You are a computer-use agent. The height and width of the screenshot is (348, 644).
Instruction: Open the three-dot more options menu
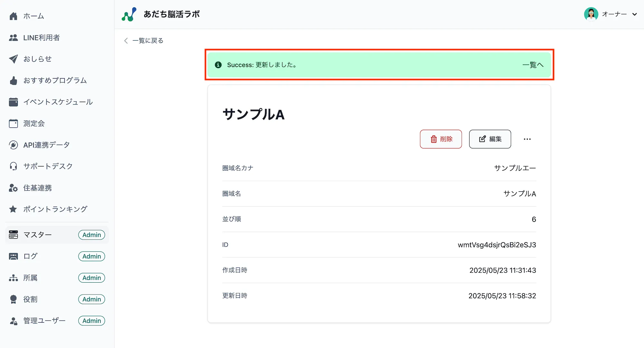(527, 139)
